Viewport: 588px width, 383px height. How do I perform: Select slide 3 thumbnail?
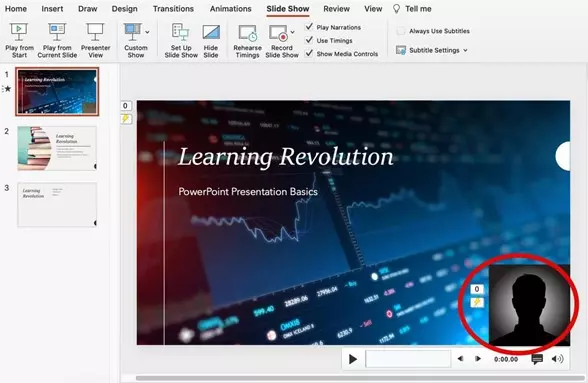[57, 204]
